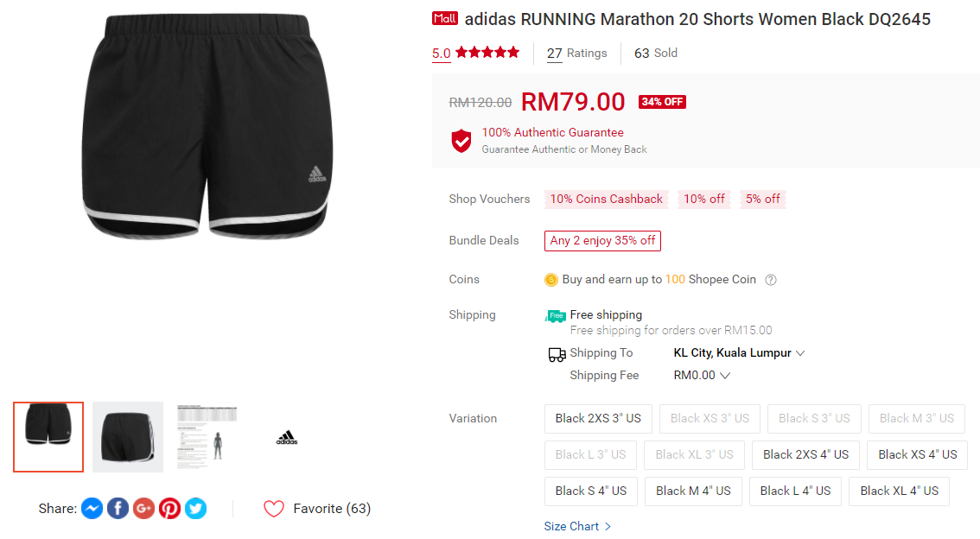The width and height of the screenshot is (980, 539).
Task: Share product on Pinterest
Action: (x=170, y=509)
